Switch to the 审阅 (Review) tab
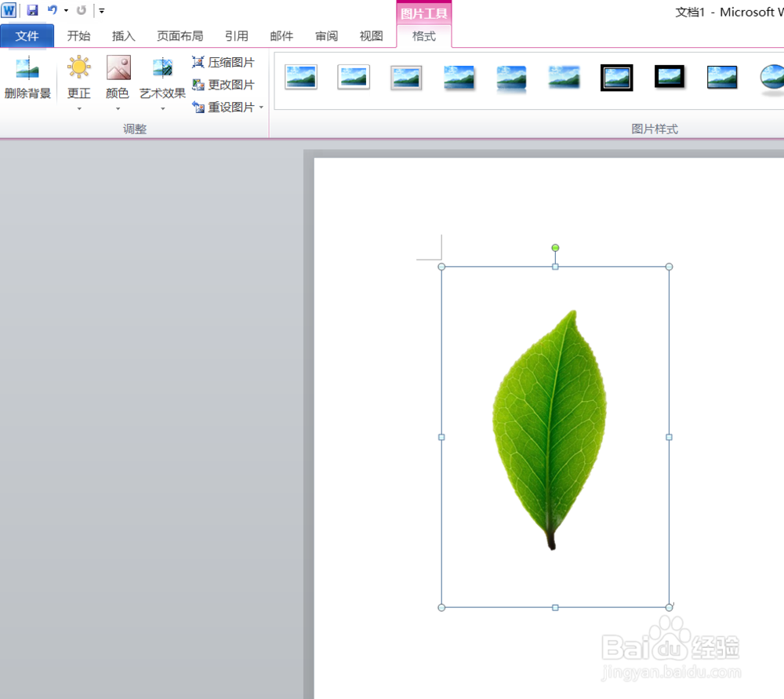The image size is (784, 699). [x=326, y=36]
